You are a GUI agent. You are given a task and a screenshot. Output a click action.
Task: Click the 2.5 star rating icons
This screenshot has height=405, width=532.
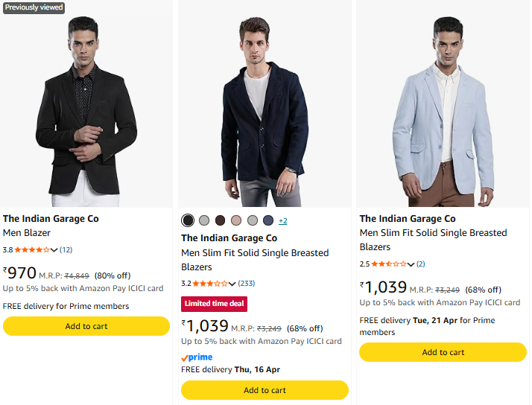point(389,264)
